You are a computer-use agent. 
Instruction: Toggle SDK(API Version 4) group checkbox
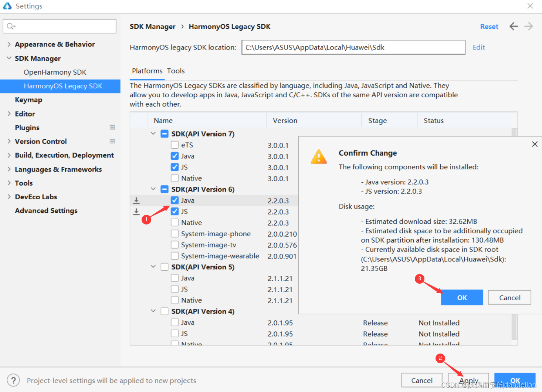tap(165, 311)
